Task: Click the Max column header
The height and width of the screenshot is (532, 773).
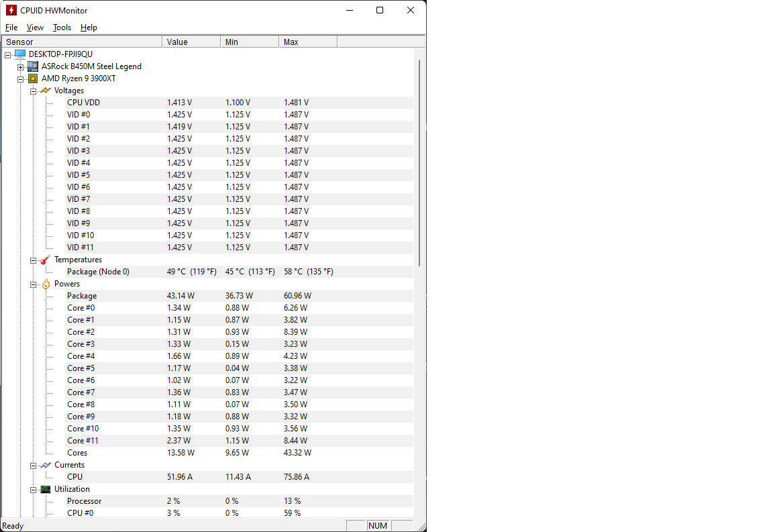Action: (308, 42)
